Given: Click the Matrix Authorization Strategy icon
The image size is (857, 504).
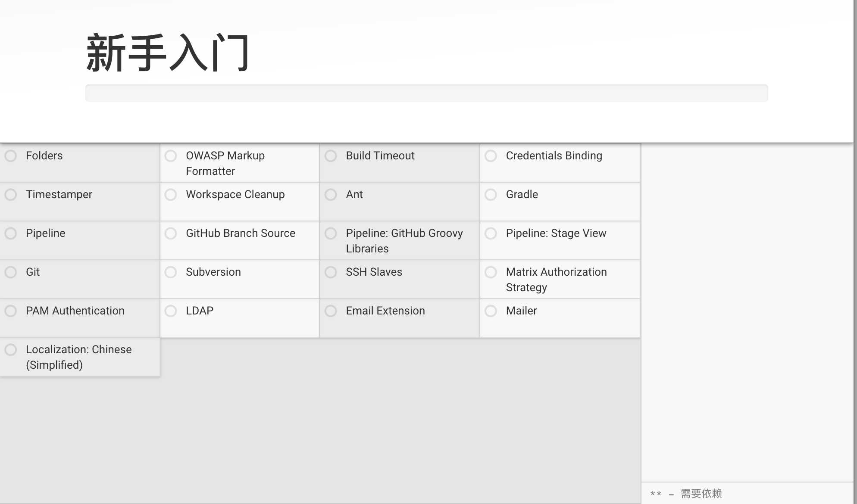Looking at the screenshot, I should point(491,272).
